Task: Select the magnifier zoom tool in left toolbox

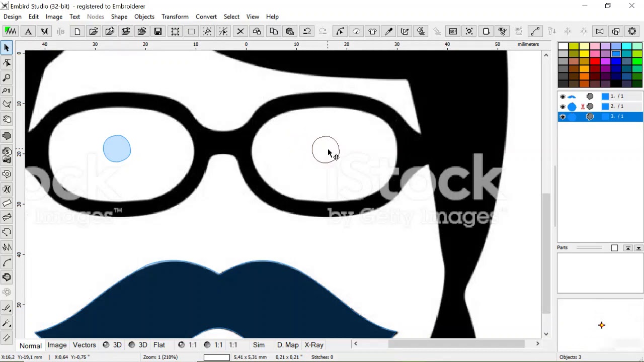Action: pos(7,77)
